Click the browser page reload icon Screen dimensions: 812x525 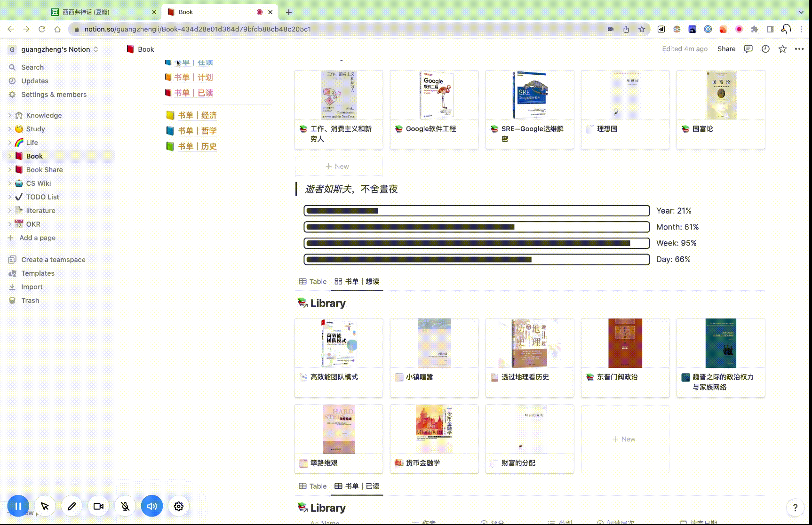coord(42,29)
